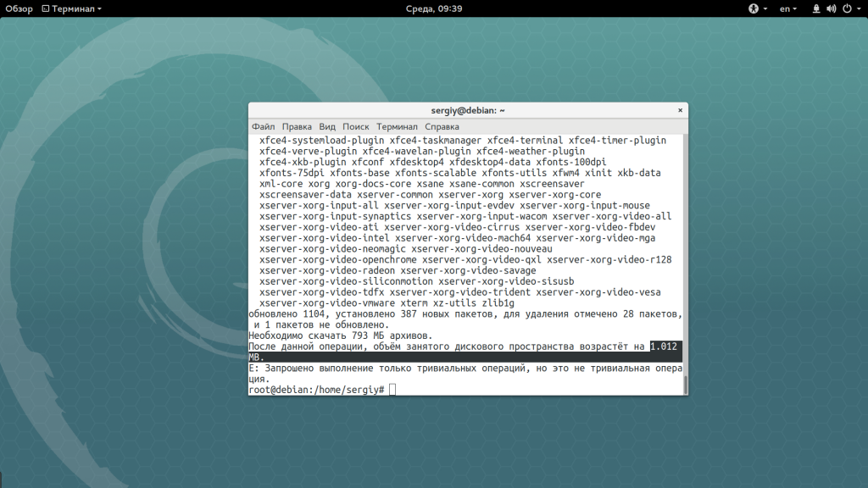Click the terminal's vertical scrollbar

click(685, 384)
